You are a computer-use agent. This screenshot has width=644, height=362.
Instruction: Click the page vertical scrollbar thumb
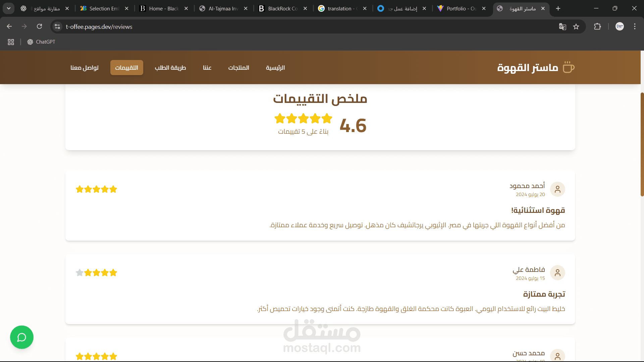click(x=642, y=144)
